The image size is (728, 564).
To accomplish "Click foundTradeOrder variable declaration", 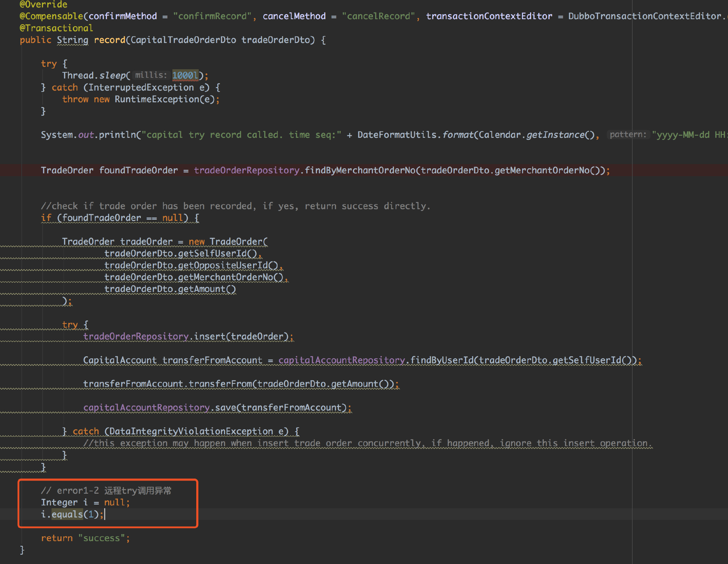I will (138, 170).
